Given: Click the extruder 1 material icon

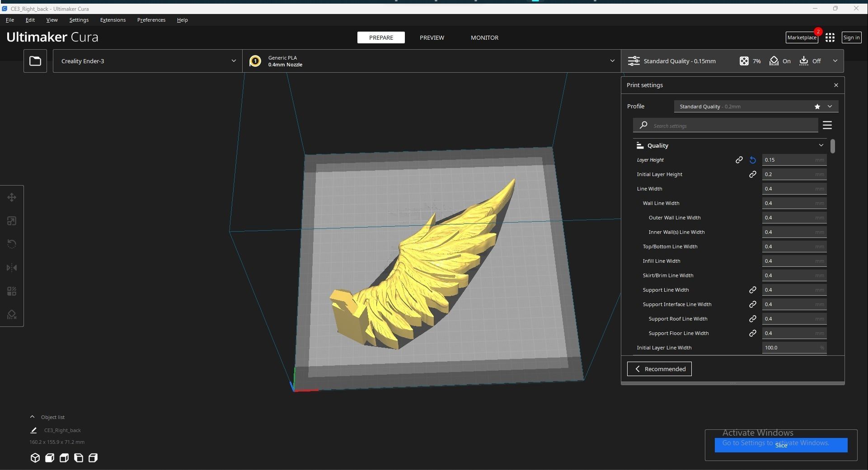Looking at the screenshot, I should pyautogui.click(x=255, y=61).
